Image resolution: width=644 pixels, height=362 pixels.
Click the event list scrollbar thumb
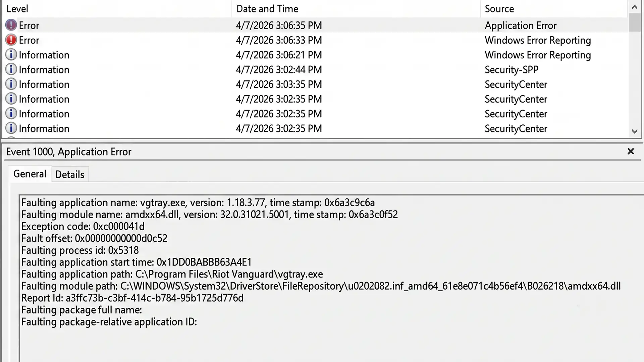[634, 22]
